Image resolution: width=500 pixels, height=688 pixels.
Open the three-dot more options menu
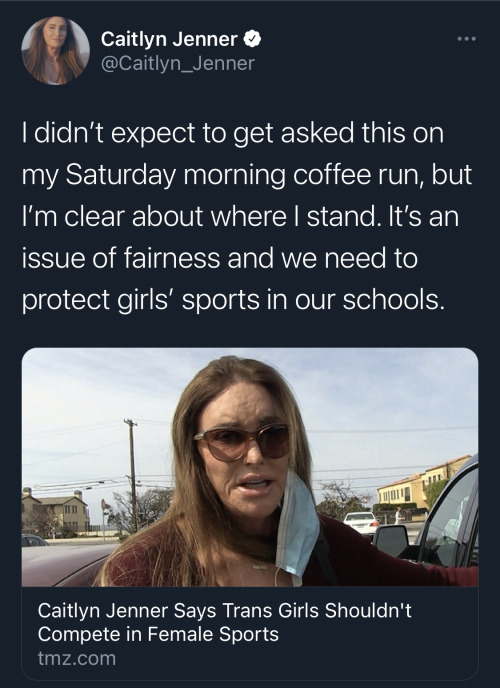coord(466,39)
